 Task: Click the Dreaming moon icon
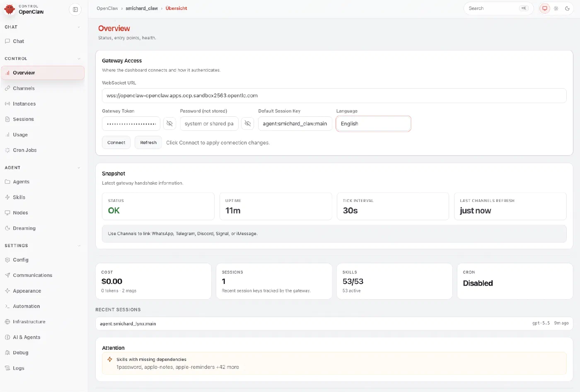click(7, 228)
